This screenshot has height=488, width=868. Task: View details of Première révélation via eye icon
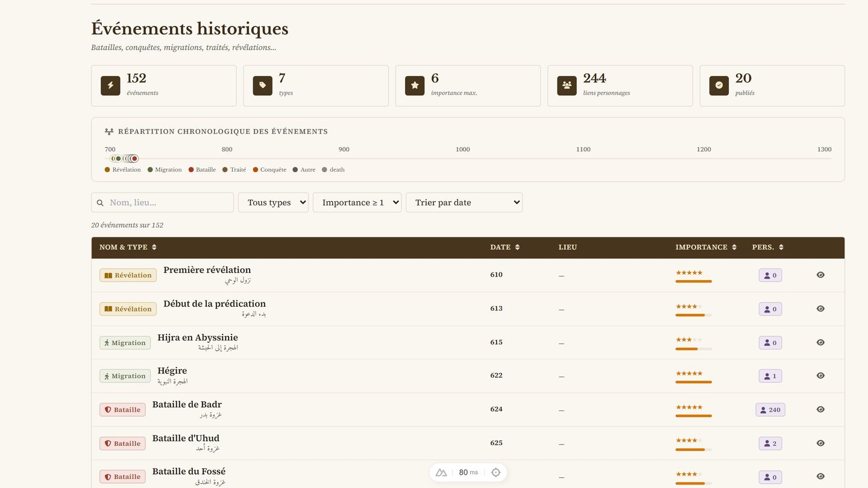[820, 275]
